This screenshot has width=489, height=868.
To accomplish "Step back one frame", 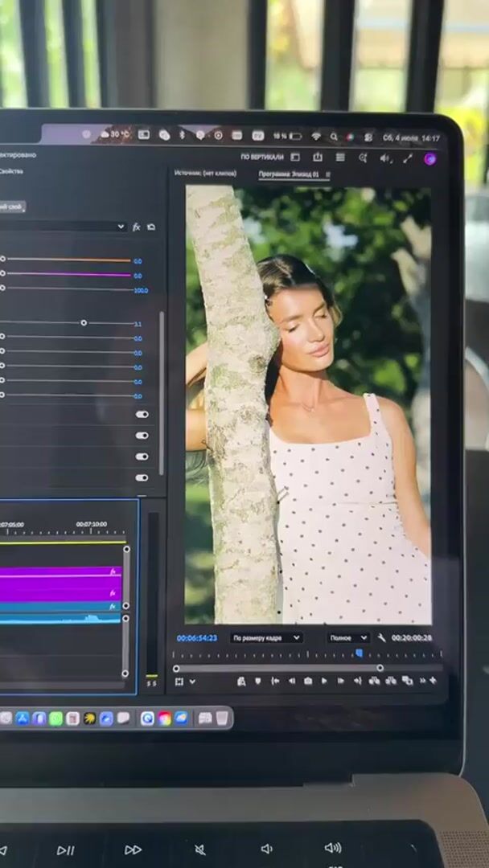I will click(291, 681).
